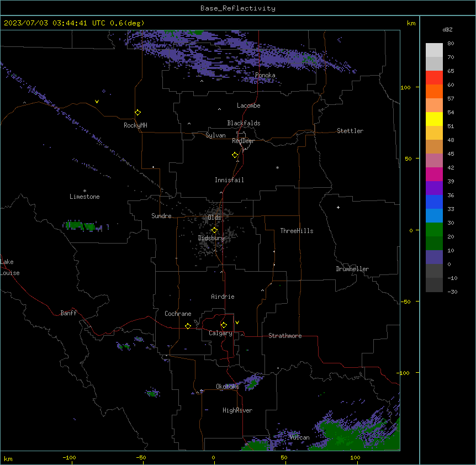Click the Okotoks label
This screenshot has width=476, height=465.
[x=228, y=387]
